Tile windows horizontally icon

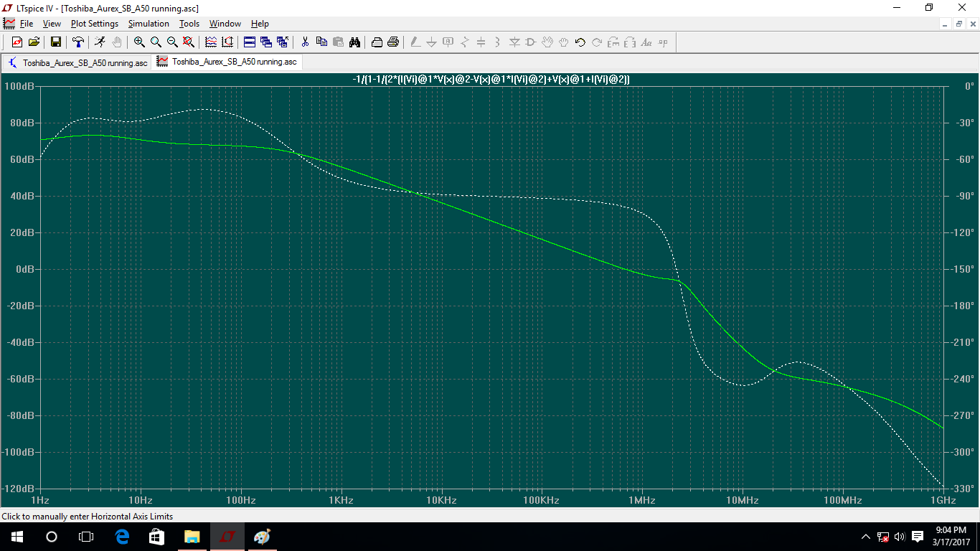pyautogui.click(x=250, y=42)
